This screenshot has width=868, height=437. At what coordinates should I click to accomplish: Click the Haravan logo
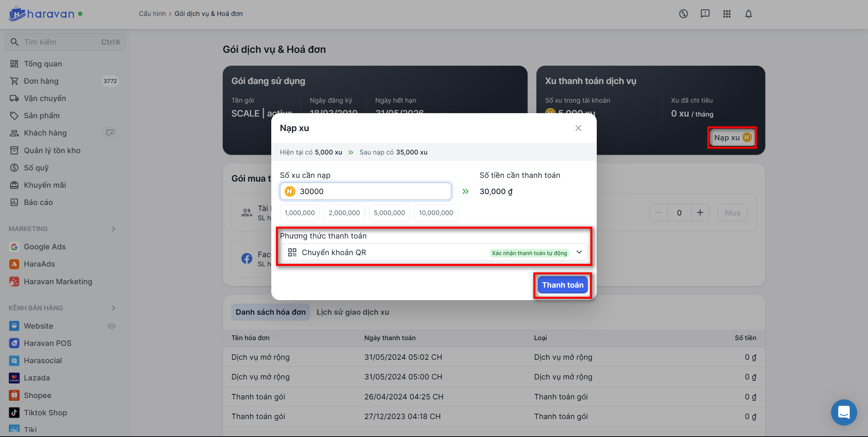pos(41,14)
